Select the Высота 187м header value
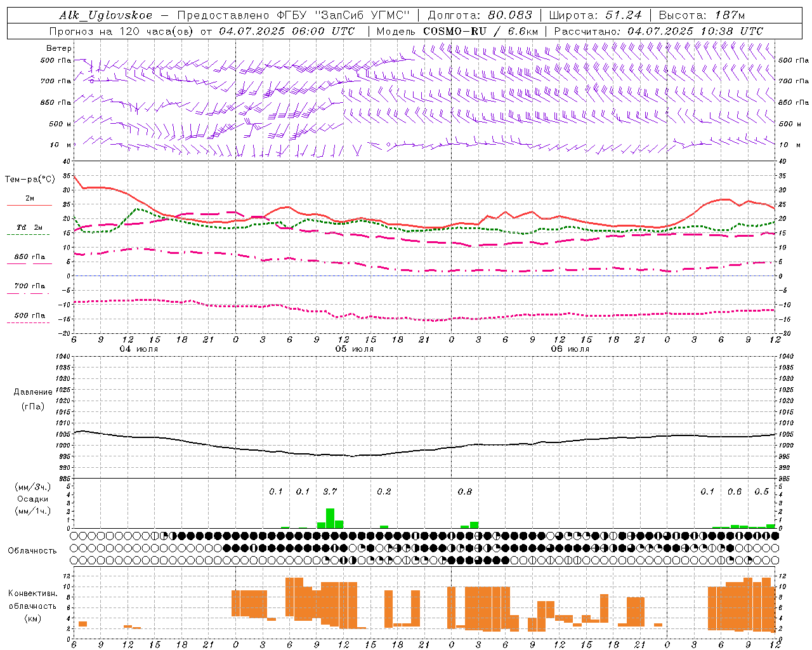 tap(702, 15)
